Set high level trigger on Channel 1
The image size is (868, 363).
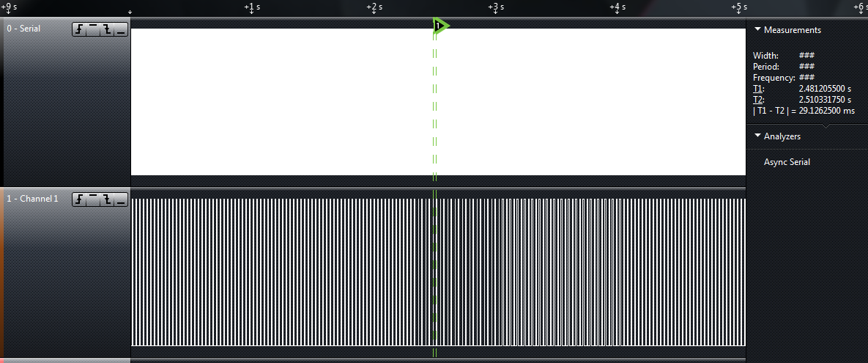click(93, 199)
